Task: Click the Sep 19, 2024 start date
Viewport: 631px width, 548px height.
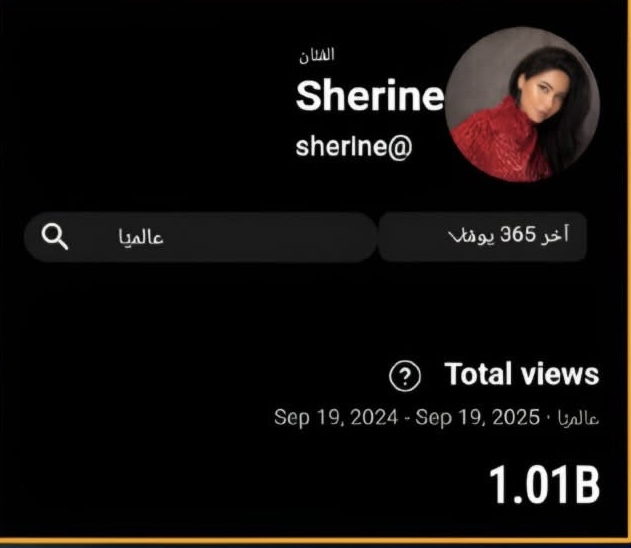Action: tap(336, 418)
